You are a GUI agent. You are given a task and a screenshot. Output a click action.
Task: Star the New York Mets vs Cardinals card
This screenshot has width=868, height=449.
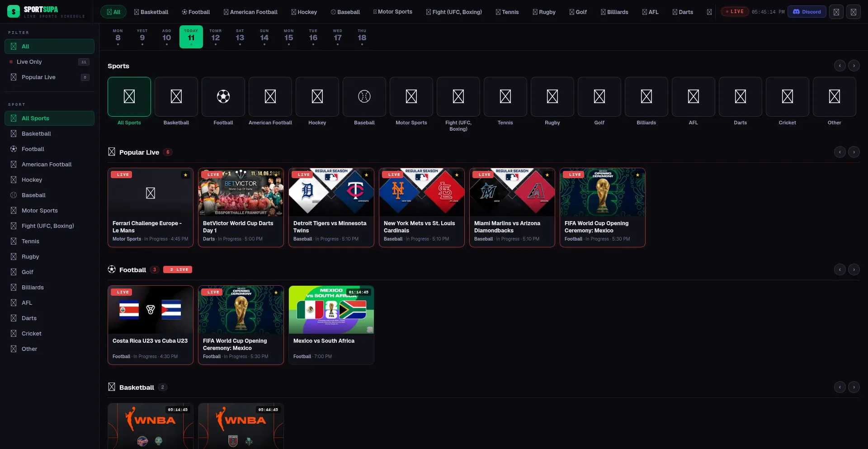point(457,175)
